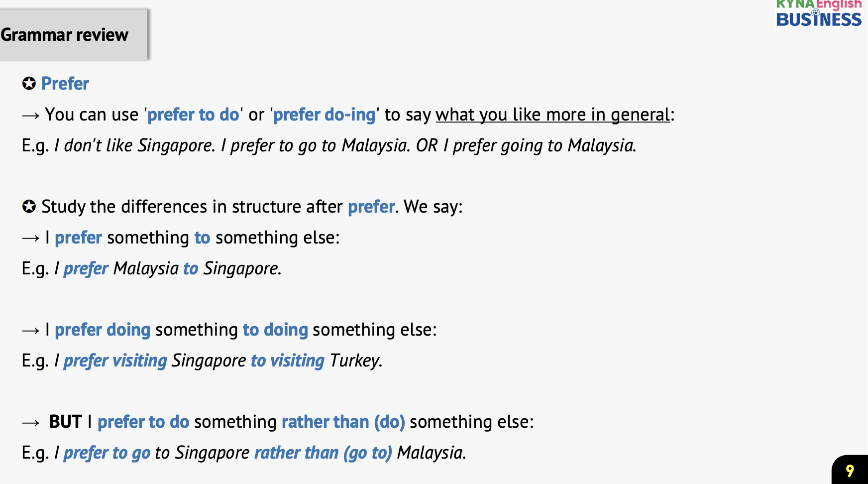Click the Grammar review header label
Screen dimensions: 868x484
pyautogui.click(x=65, y=35)
